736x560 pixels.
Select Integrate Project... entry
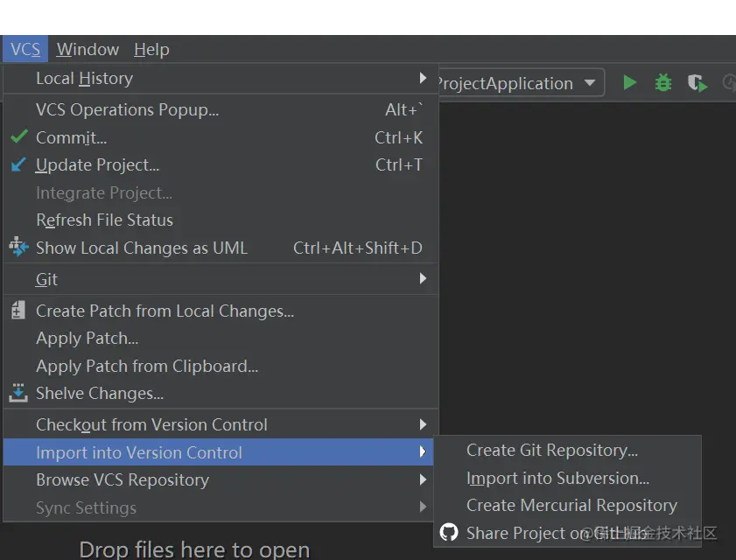(x=221, y=192)
